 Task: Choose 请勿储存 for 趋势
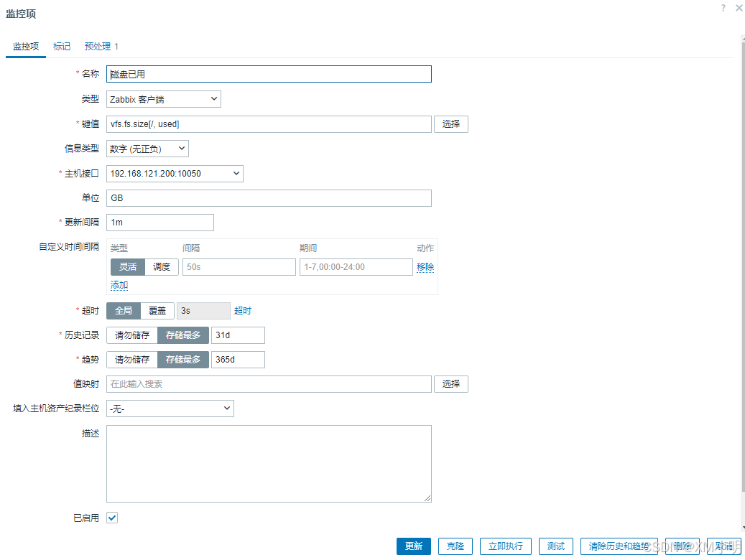(132, 360)
